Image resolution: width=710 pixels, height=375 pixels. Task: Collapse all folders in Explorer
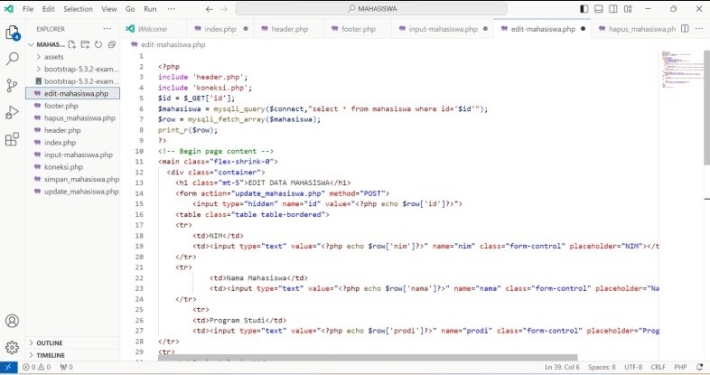(111, 44)
